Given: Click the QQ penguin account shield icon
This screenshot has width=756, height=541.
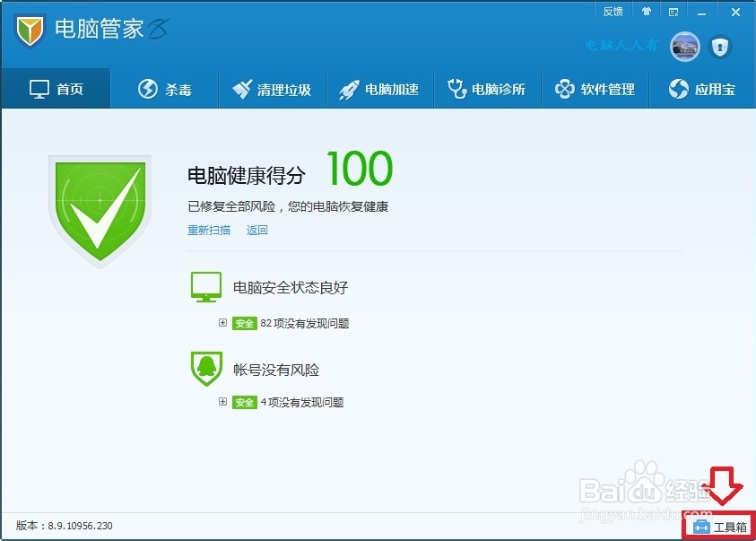Looking at the screenshot, I should [206, 369].
